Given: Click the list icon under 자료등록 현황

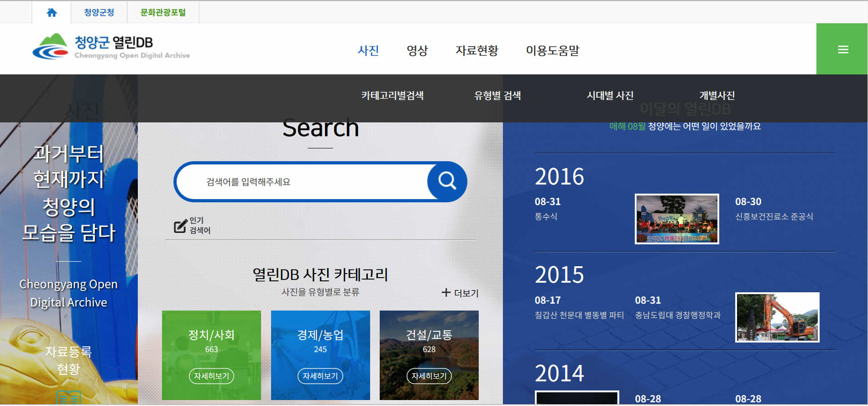Looking at the screenshot, I should (68, 398).
